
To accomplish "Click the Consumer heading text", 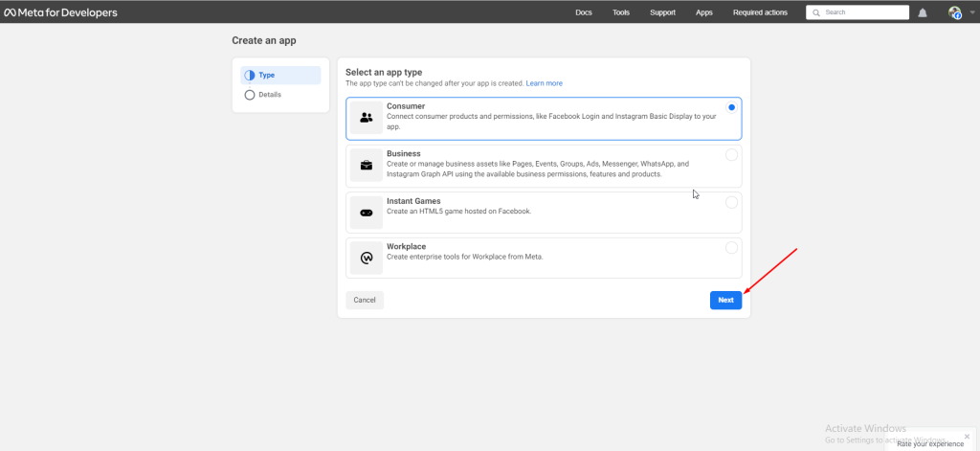I will pyautogui.click(x=406, y=106).
